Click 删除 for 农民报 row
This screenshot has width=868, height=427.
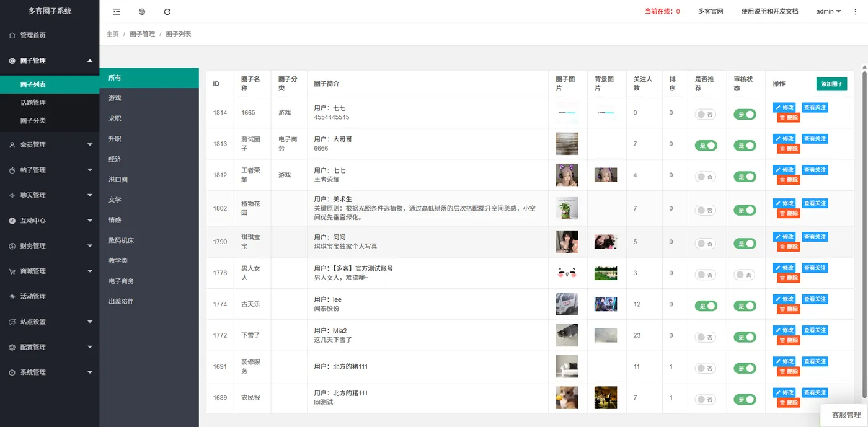point(789,403)
